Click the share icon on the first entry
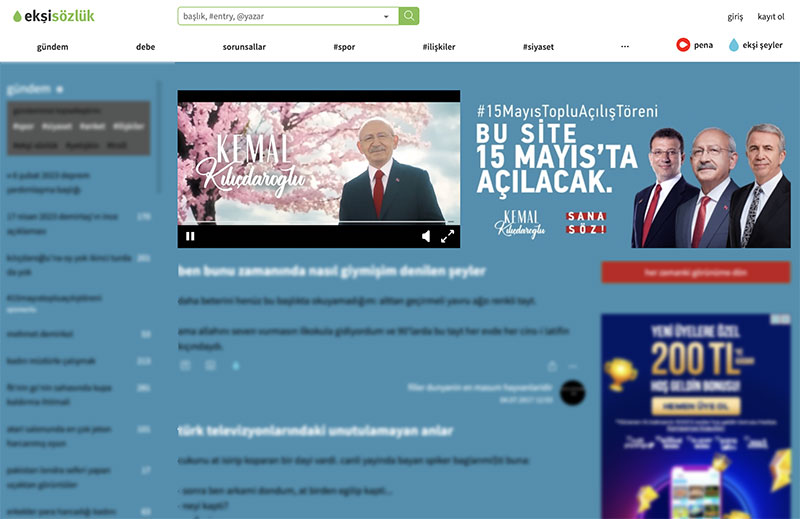Image resolution: width=800 pixels, height=519 pixels. [552, 367]
